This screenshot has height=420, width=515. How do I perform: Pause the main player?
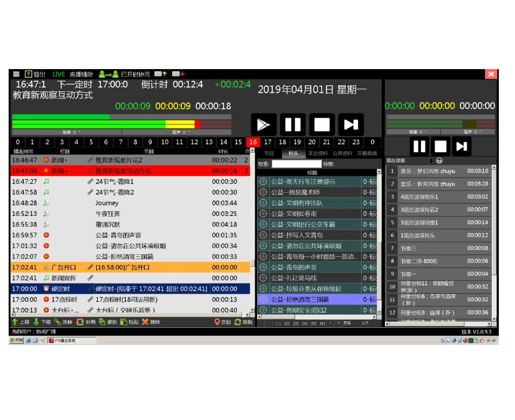point(293,125)
